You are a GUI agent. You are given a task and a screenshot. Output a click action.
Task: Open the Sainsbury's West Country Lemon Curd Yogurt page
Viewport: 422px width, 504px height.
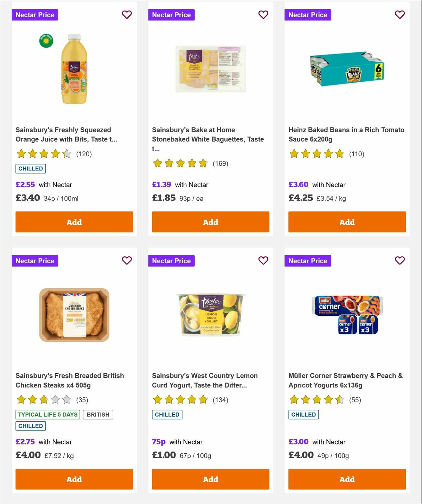coord(205,380)
